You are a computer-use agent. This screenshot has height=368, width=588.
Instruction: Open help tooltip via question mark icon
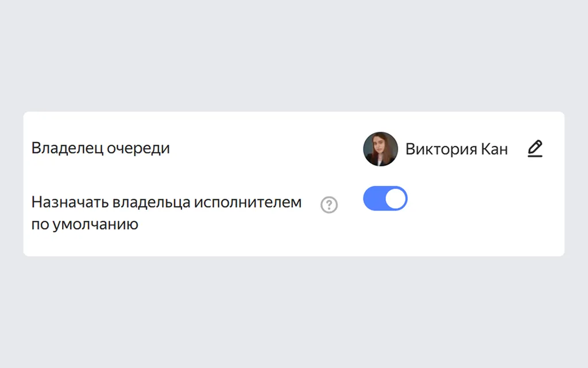329,205
